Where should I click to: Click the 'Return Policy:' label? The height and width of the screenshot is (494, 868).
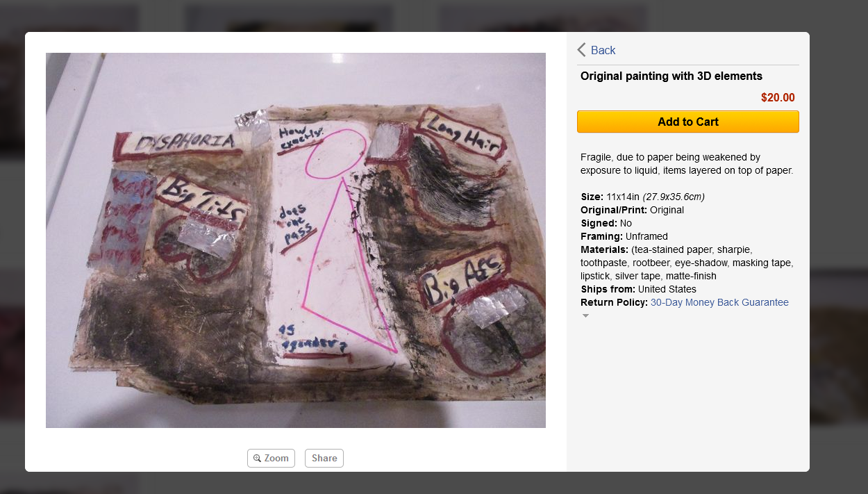(x=614, y=302)
